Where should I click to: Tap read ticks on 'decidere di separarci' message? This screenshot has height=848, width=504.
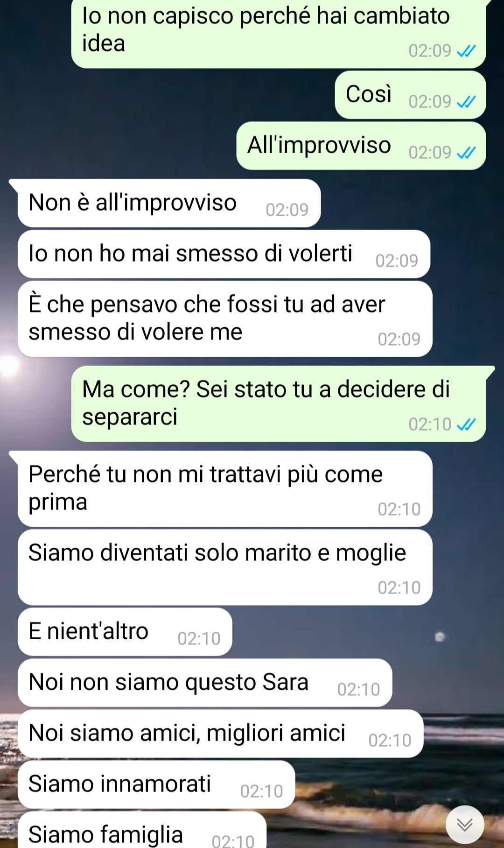pos(466,424)
